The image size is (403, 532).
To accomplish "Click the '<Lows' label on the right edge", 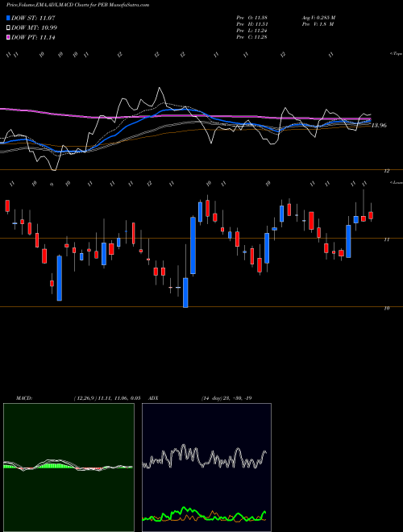I will (x=396, y=182).
